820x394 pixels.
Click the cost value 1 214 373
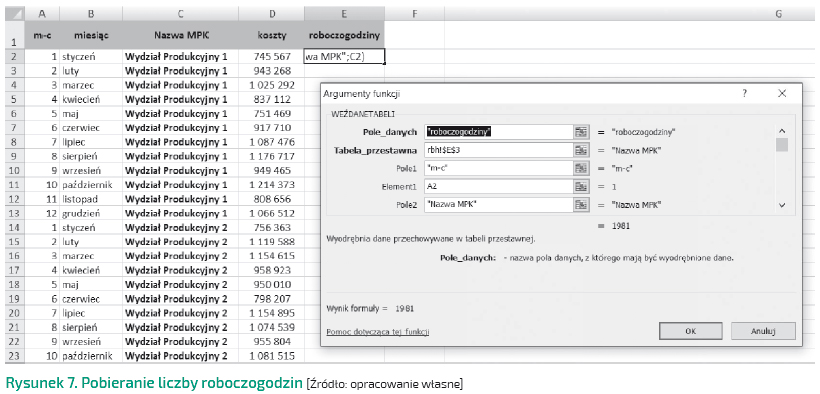pyautogui.click(x=272, y=184)
